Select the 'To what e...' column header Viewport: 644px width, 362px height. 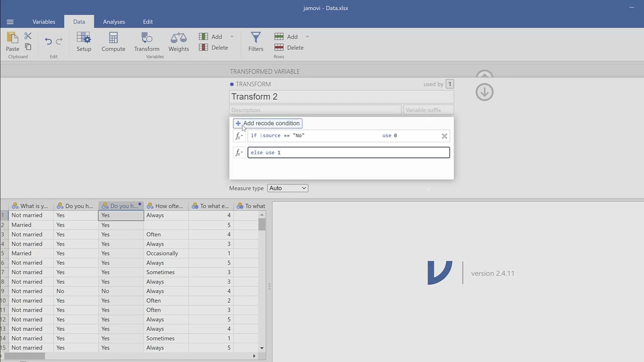(211, 206)
